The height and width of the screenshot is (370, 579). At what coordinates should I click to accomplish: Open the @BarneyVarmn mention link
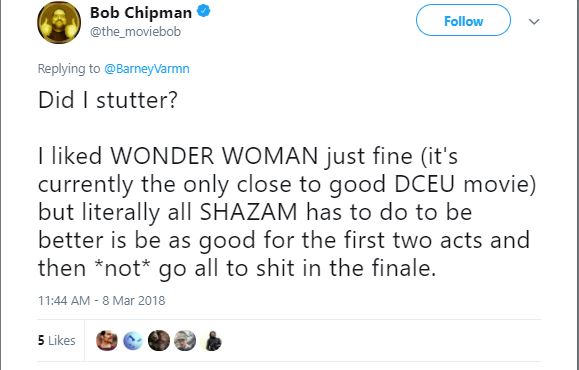147,69
